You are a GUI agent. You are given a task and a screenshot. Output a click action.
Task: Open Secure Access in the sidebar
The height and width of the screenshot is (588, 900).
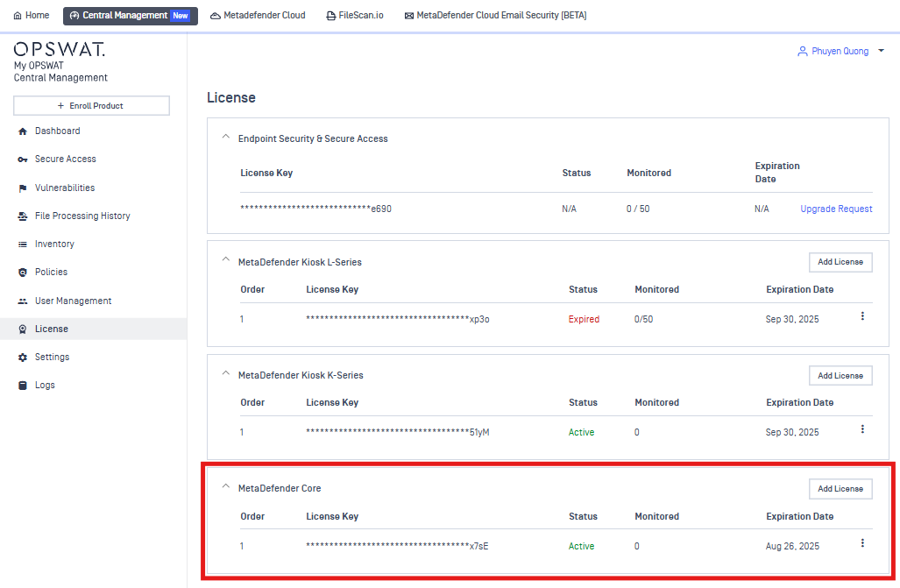(x=93, y=159)
